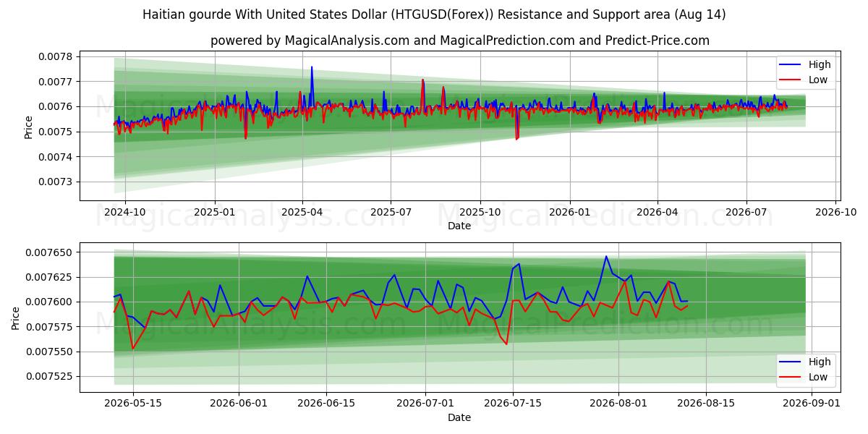Click the red Low dip near 2026-05-15
This screenshot has width=868, height=434.
pyautogui.click(x=132, y=349)
